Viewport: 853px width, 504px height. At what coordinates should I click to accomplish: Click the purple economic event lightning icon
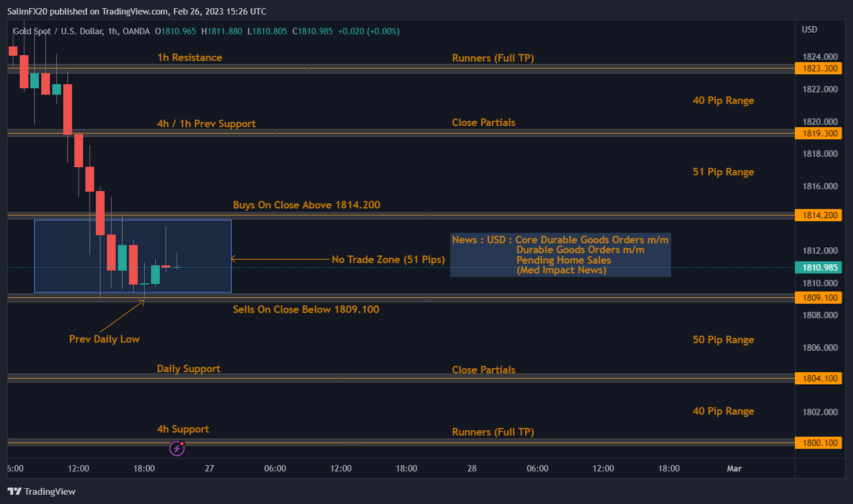[177, 448]
